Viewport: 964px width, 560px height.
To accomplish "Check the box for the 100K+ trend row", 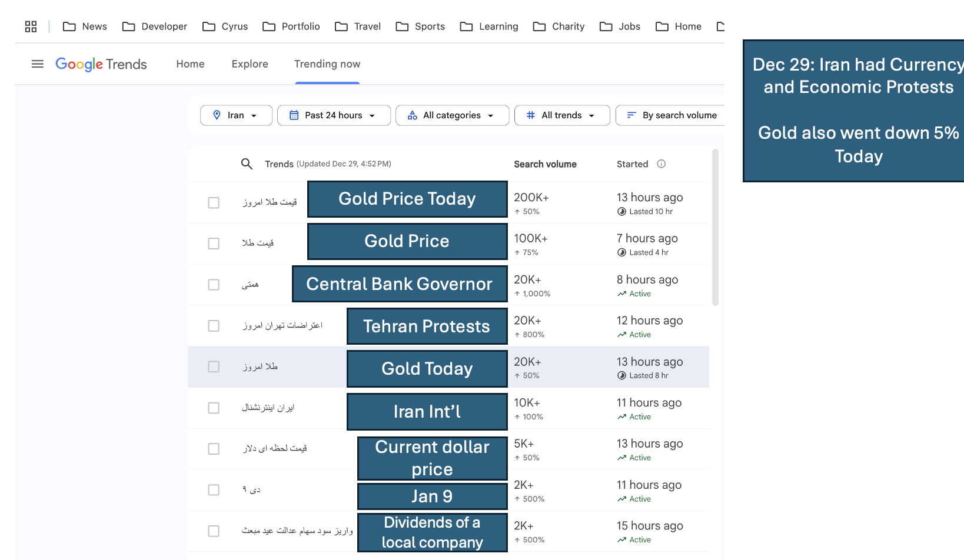I will tap(214, 244).
